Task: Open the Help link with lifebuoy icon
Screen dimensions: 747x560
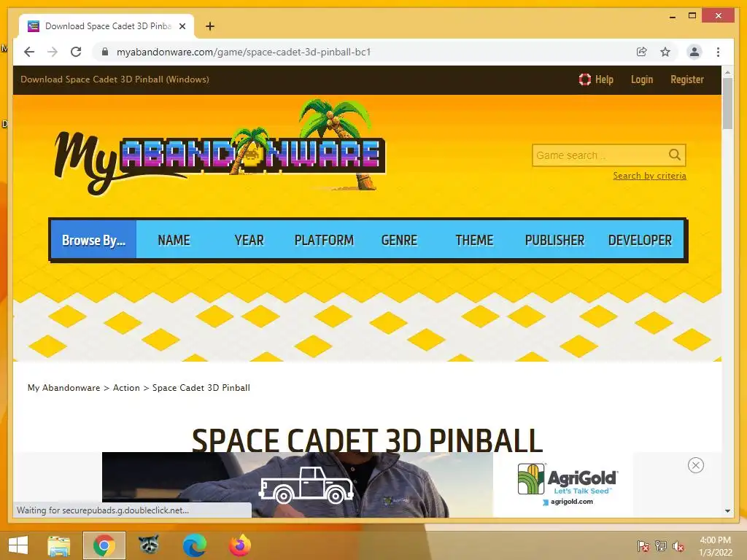Action: pyautogui.click(x=596, y=79)
